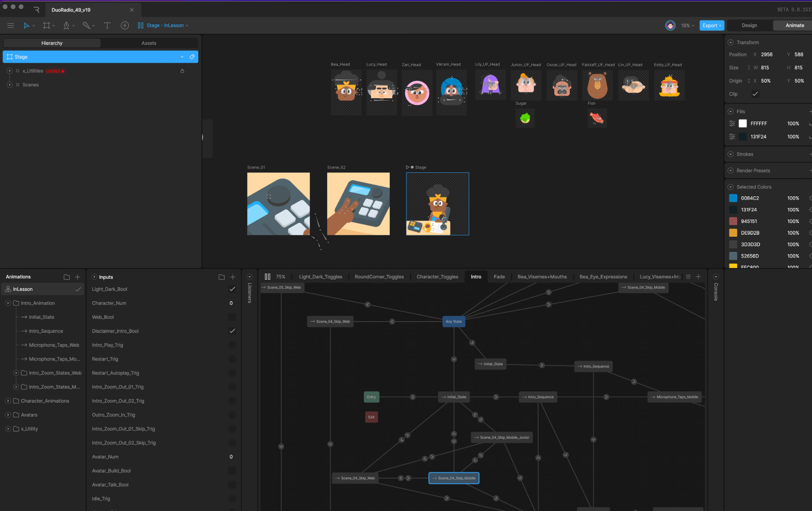Select the Any State node
This screenshot has height=511, width=812.
[x=454, y=322]
